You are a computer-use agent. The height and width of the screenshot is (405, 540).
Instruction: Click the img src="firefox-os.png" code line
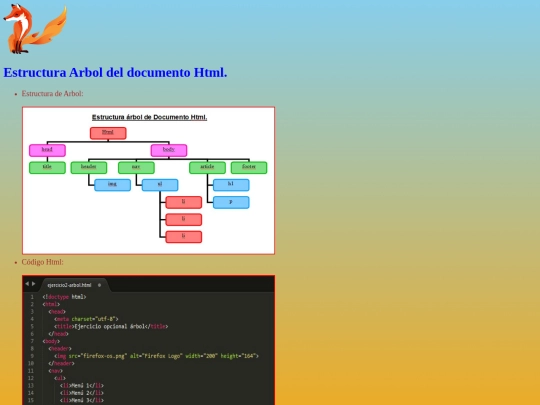(x=156, y=356)
